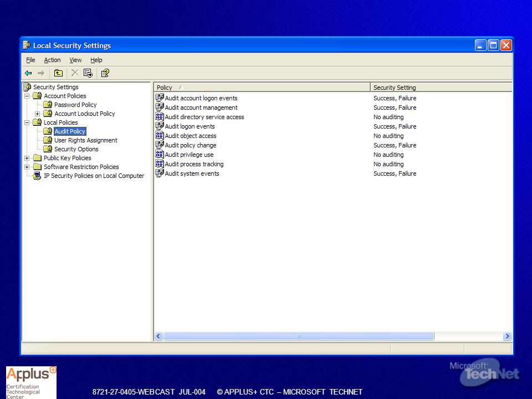Click the User Rights Assignment folder icon
532x399 pixels.
(x=48, y=140)
